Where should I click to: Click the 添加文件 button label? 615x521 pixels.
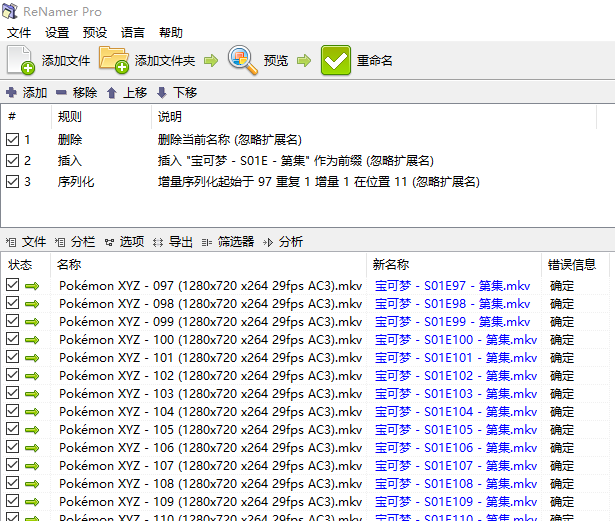[66, 61]
